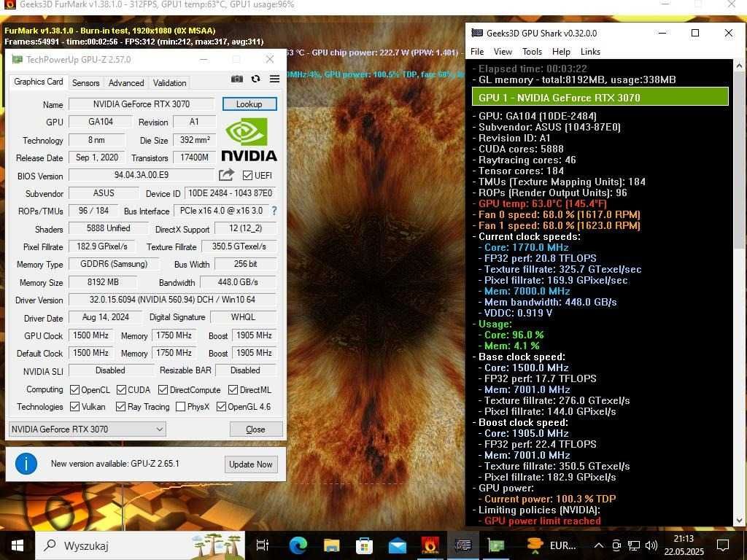Open the Mail app from the taskbar
Viewport: 747px width, 560px height.
point(398,545)
